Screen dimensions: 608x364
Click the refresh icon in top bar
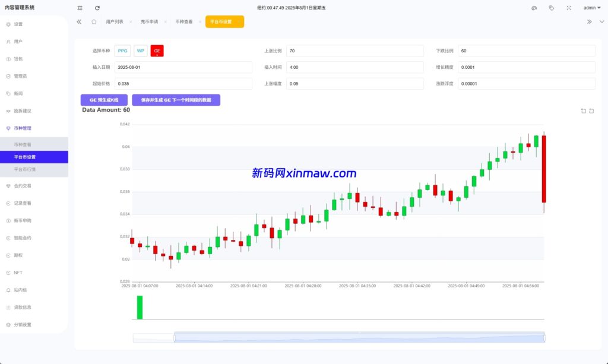point(97,8)
